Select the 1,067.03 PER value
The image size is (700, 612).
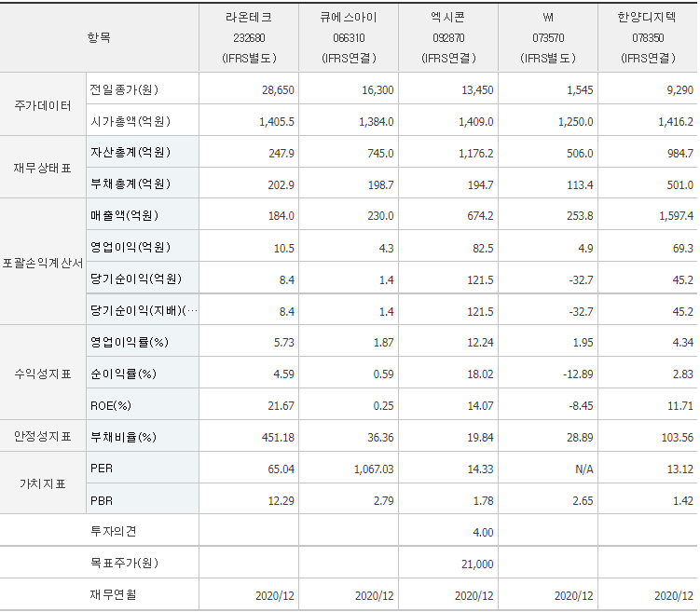(x=374, y=469)
